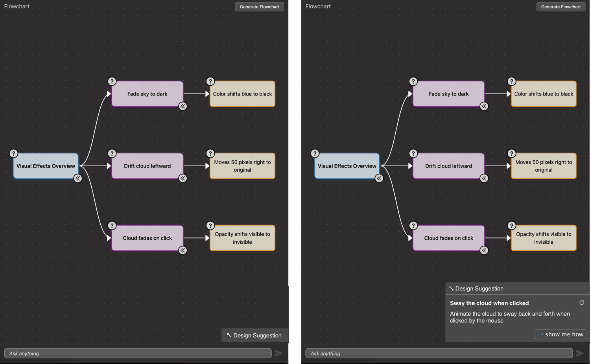The width and height of the screenshot is (590, 364).
Task: Collapse Visual Effects Overview children in left panel
Action: coord(78,178)
